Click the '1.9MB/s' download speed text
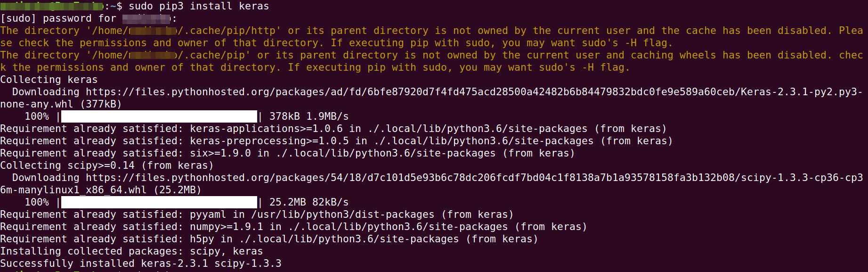868x272 pixels. coord(327,116)
